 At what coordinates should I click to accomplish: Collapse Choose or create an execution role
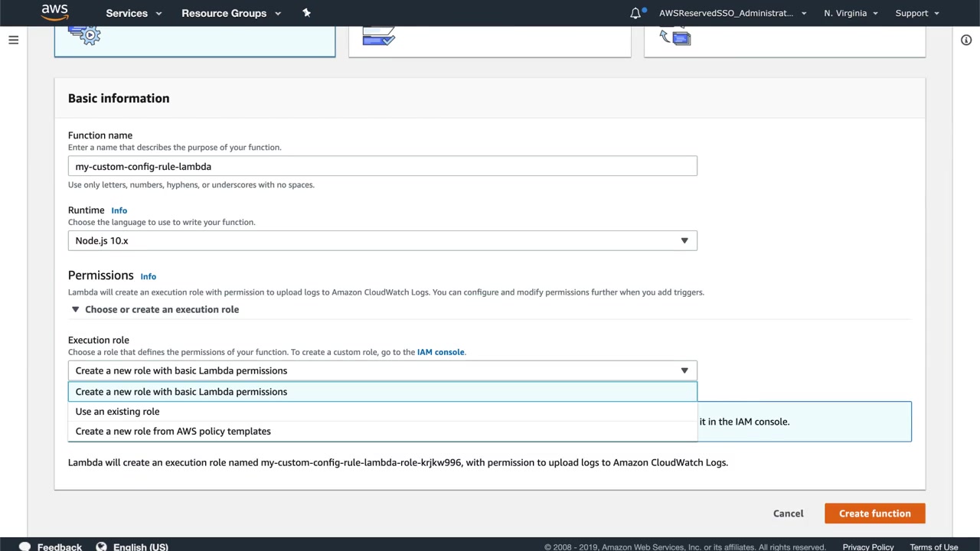(x=155, y=309)
